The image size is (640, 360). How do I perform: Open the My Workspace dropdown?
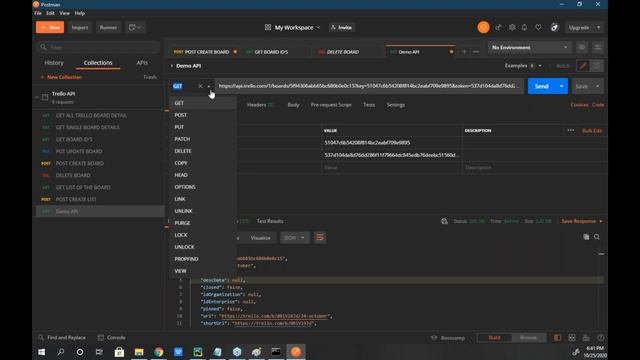pos(292,27)
